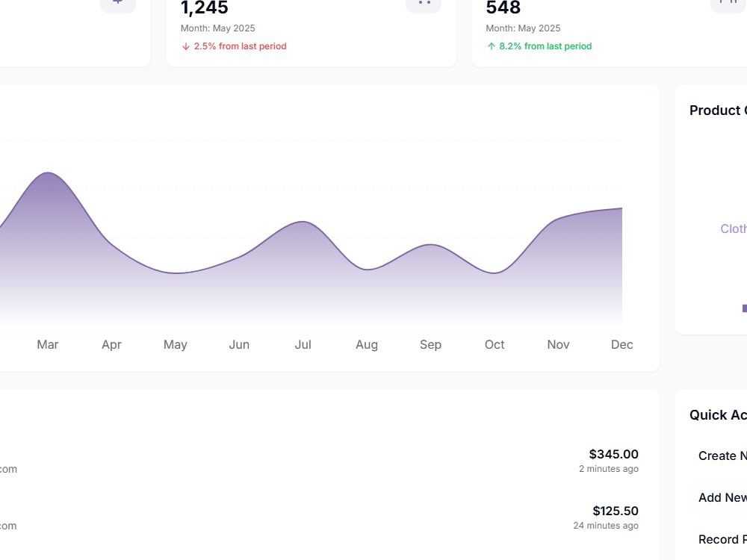Viewport: 747px width, 560px height.
Task: Click 'Month: May 2025' under 1,245
Action: tap(217, 28)
